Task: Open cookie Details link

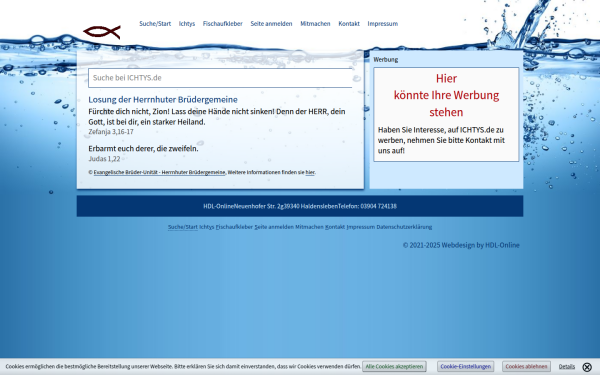Action: click(x=567, y=367)
